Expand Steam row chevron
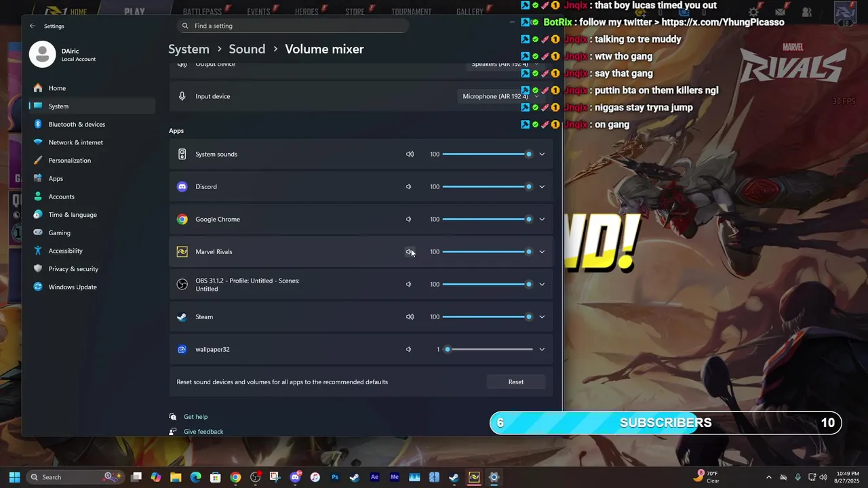 pyautogui.click(x=542, y=317)
